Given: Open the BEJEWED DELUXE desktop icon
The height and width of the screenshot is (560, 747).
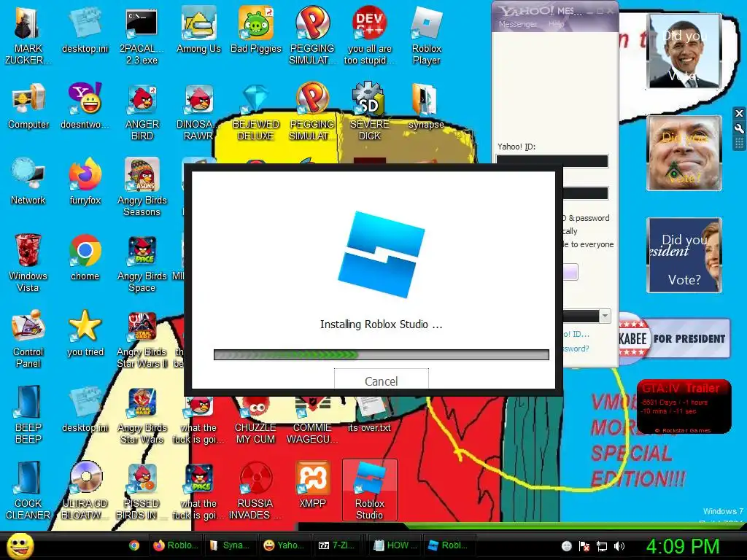Looking at the screenshot, I should pyautogui.click(x=256, y=112).
